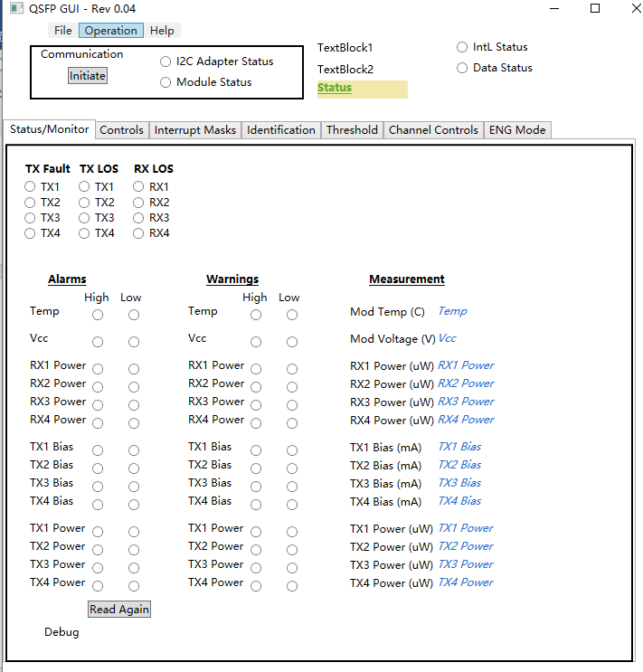The image size is (643, 672).
Task: Select the Threshold tab
Action: pos(352,130)
